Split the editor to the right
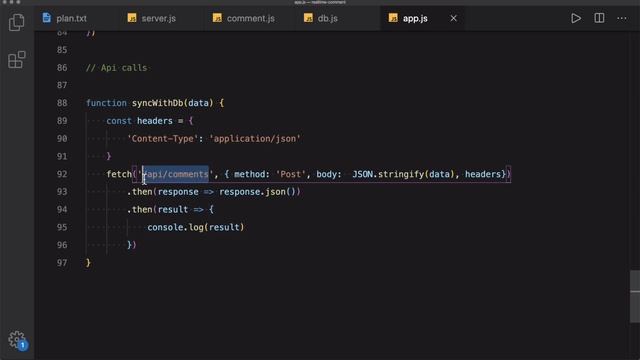The width and height of the screenshot is (640, 360). pyautogui.click(x=599, y=18)
